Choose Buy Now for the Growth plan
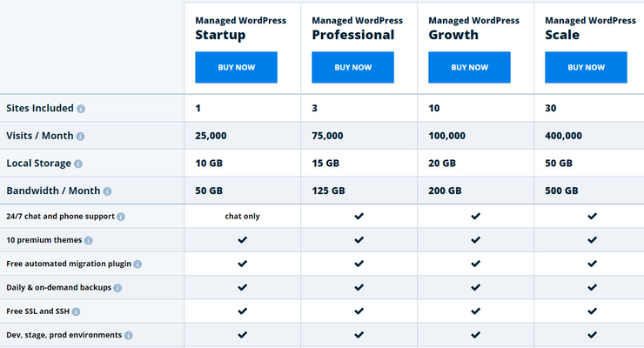 (x=470, y=67)
